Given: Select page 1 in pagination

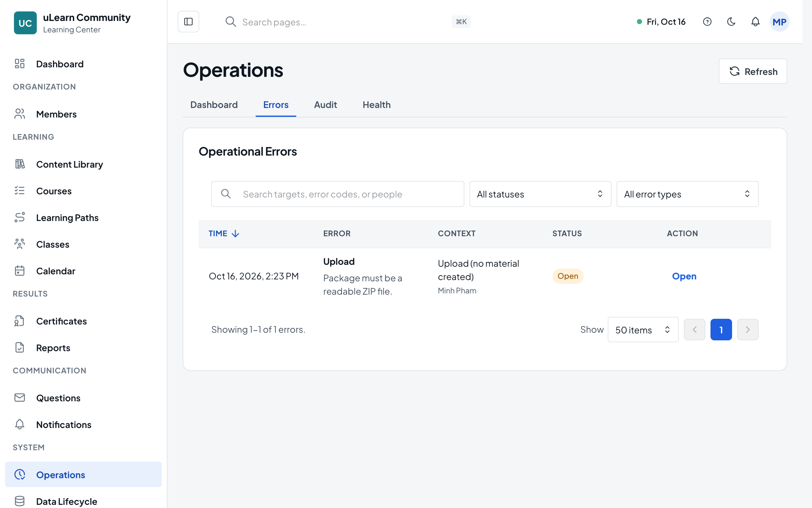Looking at the screenshot, I should coord(721,330).
